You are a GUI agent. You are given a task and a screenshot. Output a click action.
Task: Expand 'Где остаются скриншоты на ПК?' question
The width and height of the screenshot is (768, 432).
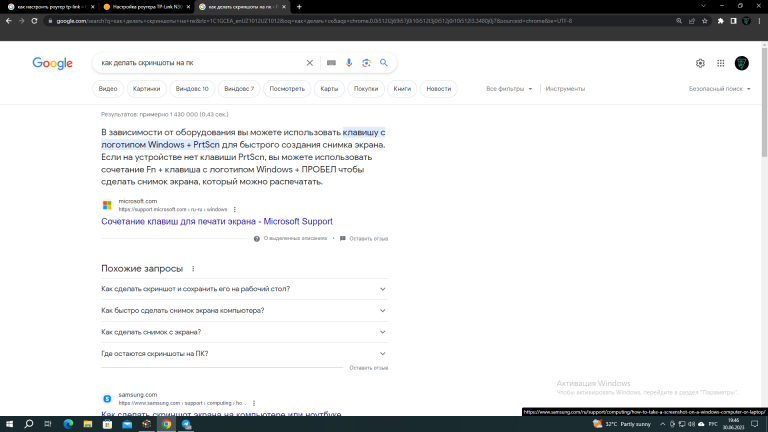pyautogui.click(x=244, y=354)
